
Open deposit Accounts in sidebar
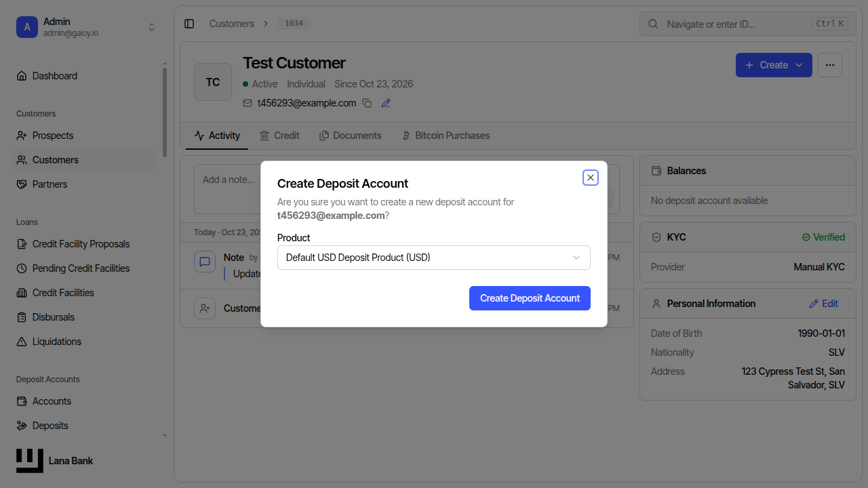(x=84, y=401)
